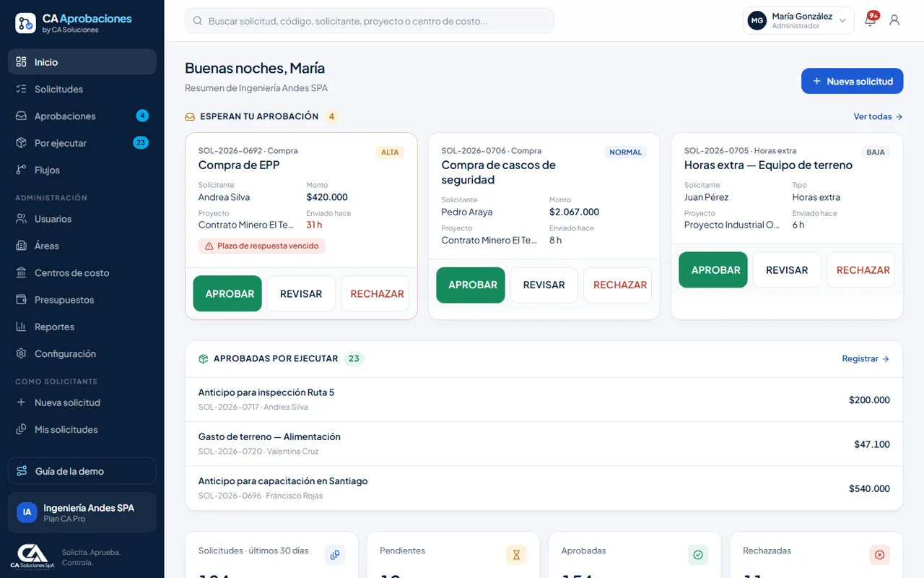Open Aprobaciones menu item
924x578 pixels.
coord(82,116)
